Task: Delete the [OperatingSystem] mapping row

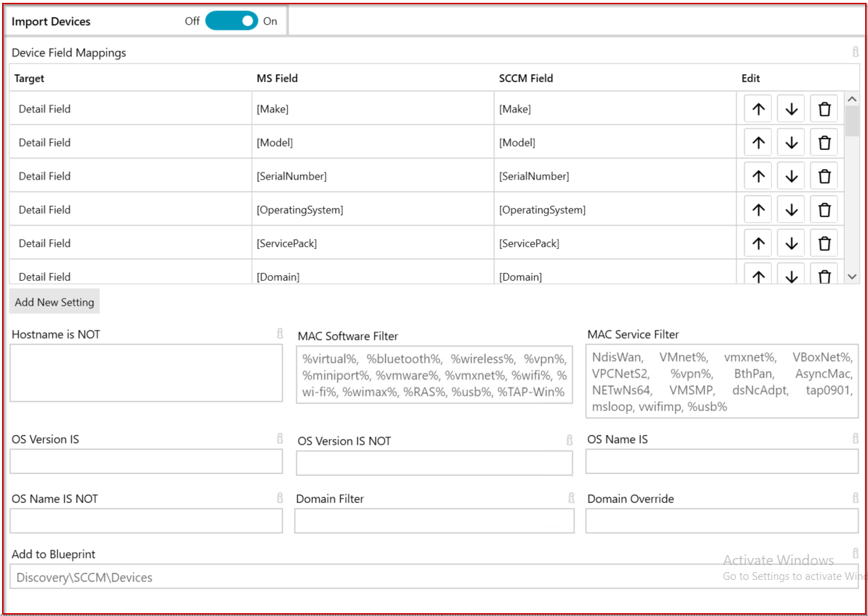Action: (824, 209)
